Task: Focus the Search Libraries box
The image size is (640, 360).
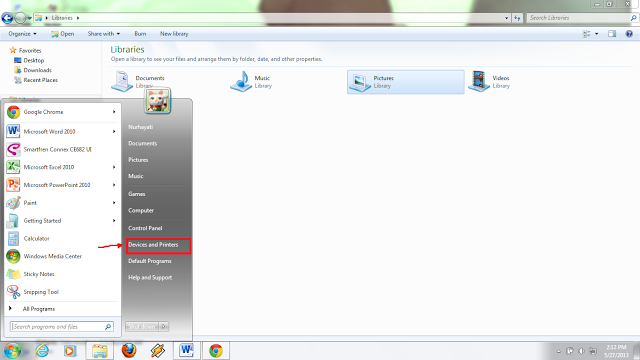Action: click(x=582, y=18)
